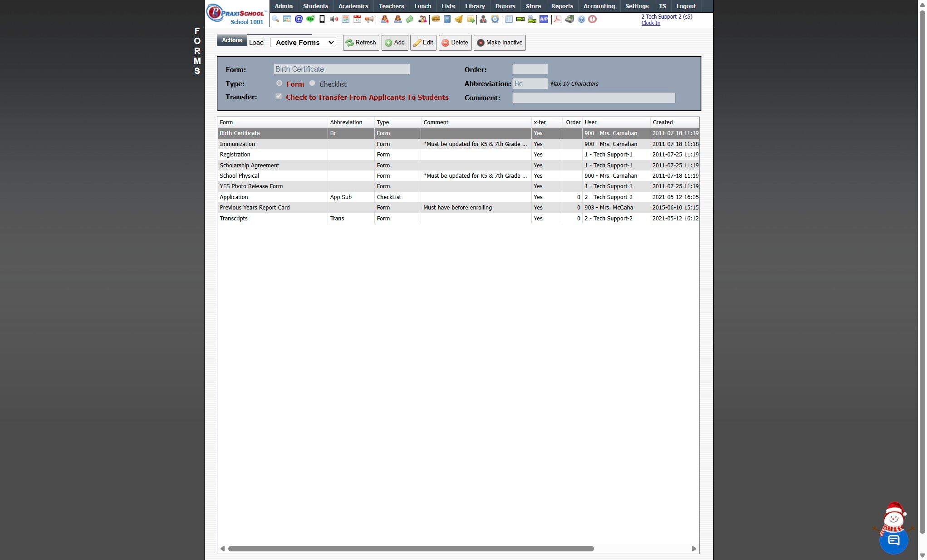927x560 pixels.
Task: Open the Students menu
Action: click(315, 6)
